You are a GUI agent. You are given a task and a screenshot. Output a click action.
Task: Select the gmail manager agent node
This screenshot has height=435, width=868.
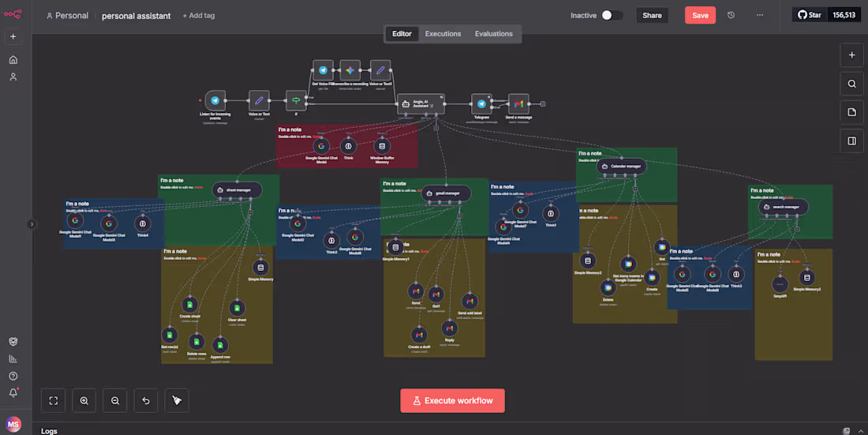446,193
